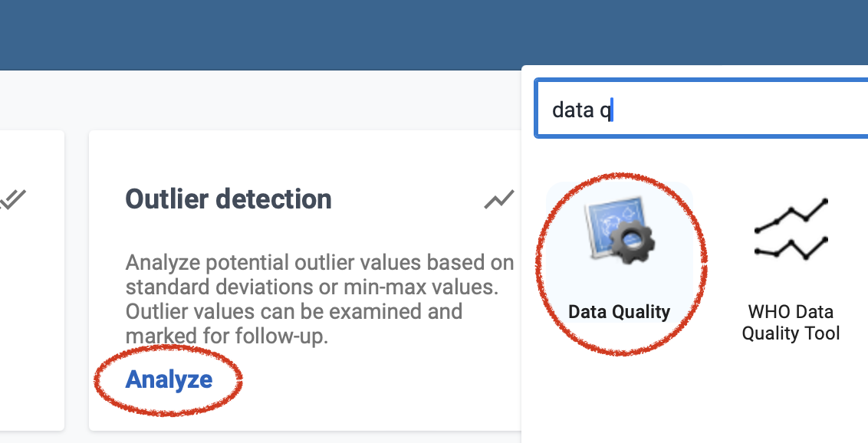This screenshot has width=868, height=443.
Task: Click the partially visible card on the left
Action: (x=32, y=281)
